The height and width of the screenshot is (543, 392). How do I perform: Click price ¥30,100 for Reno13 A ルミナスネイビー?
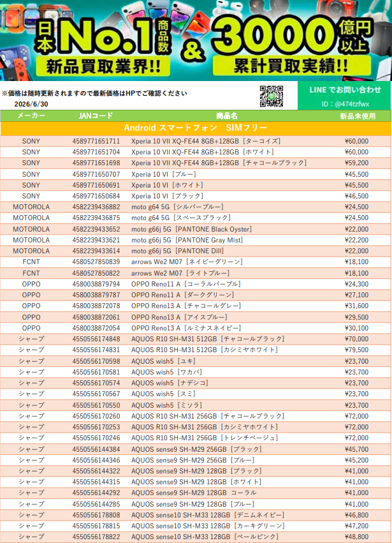[357, 328]
